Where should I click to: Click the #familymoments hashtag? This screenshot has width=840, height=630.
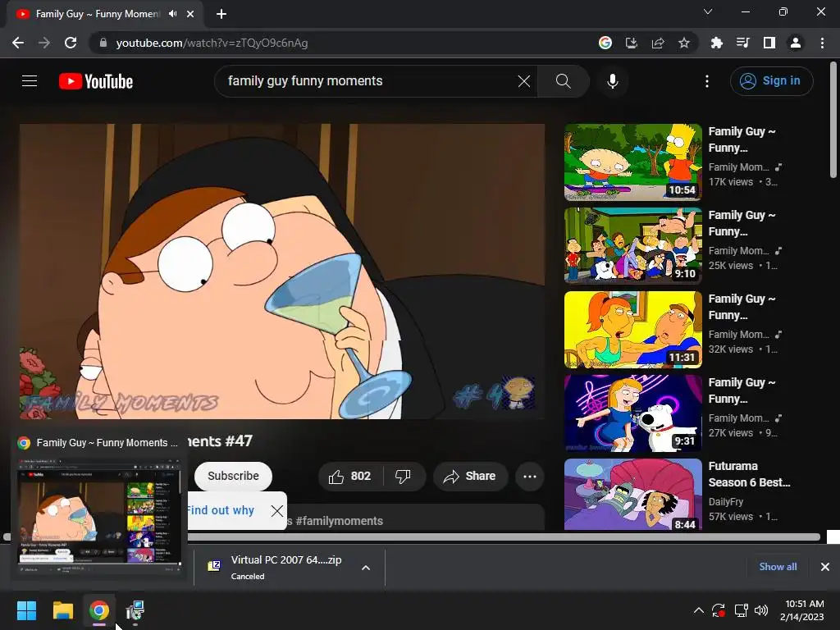339,521
